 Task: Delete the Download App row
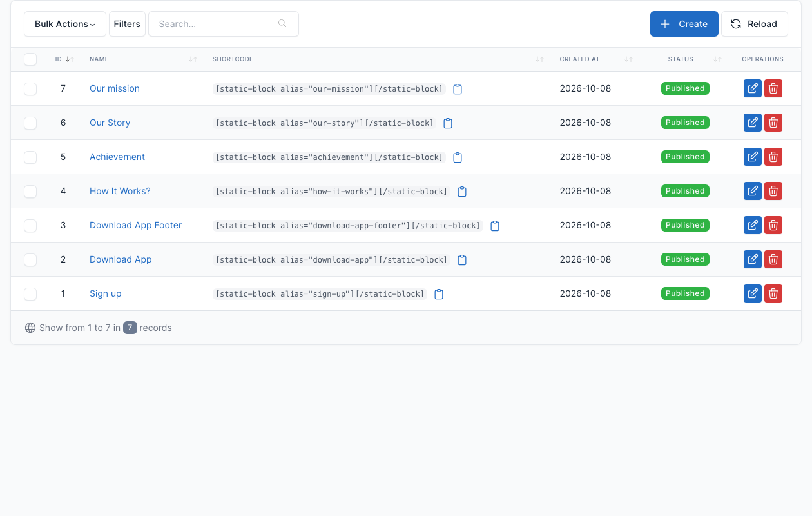point(773,259)
